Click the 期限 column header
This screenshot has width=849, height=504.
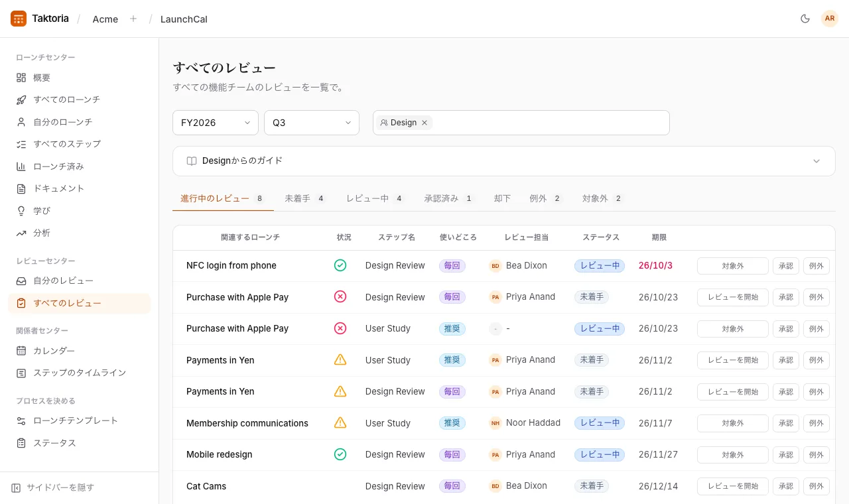[659, 237]
